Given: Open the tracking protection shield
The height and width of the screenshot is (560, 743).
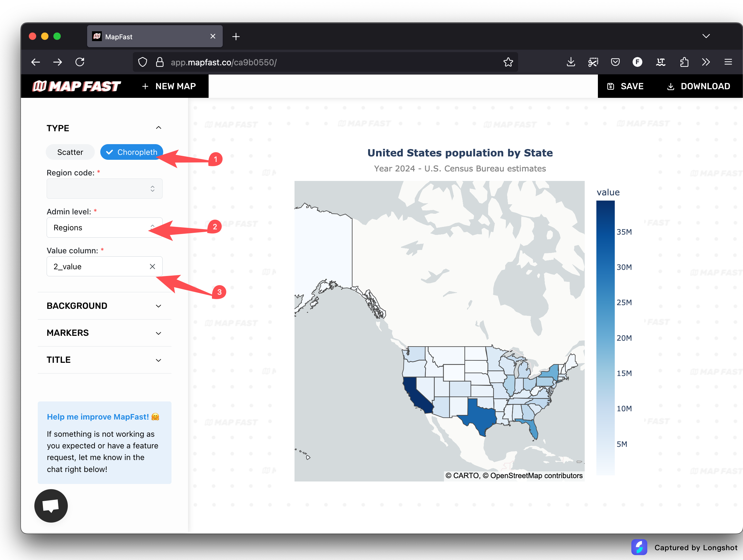Looking at the screenshot, I should [x=143, y=62].
